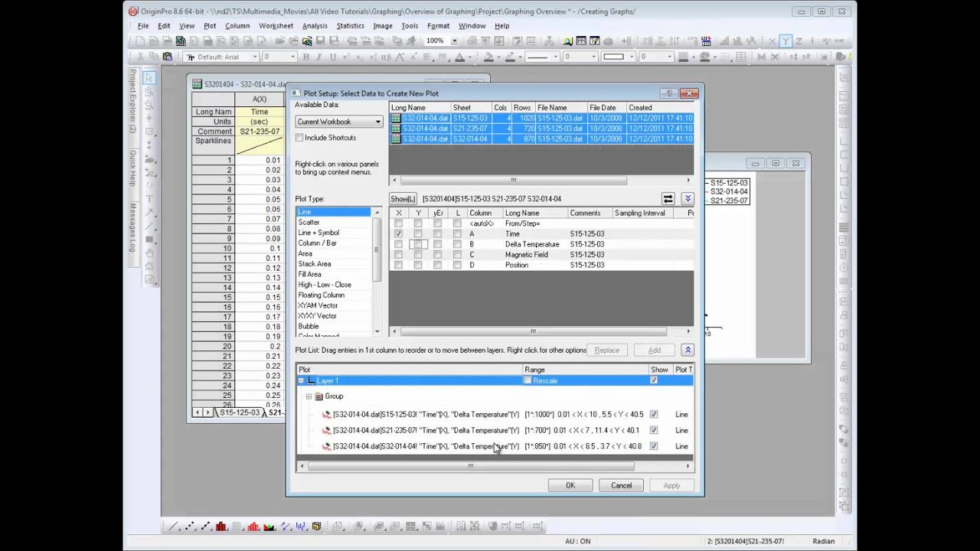Open the Analysis menu
The width and height of the screenshot is (980, 551).
pyautogui.click(x=315, y=26)
